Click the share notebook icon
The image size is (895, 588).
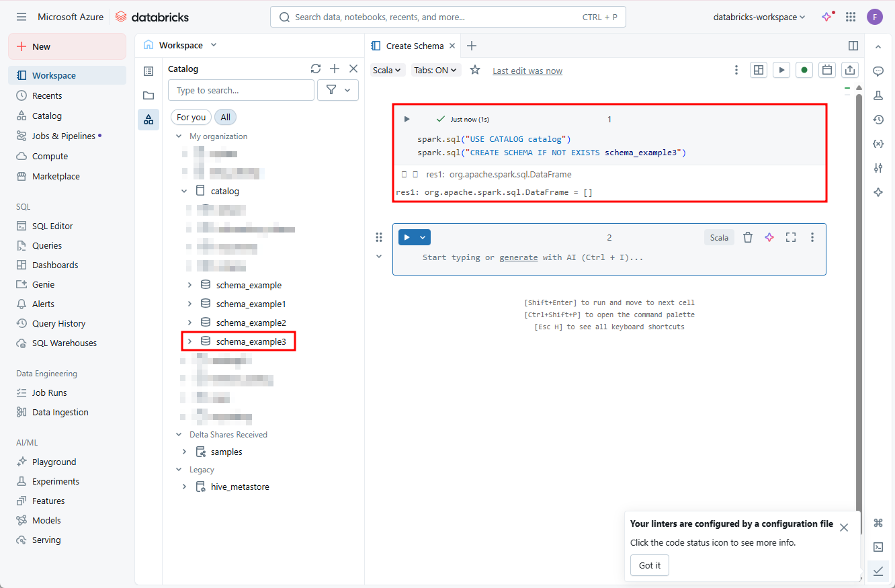pyautogui.click(x=850, y=70)
